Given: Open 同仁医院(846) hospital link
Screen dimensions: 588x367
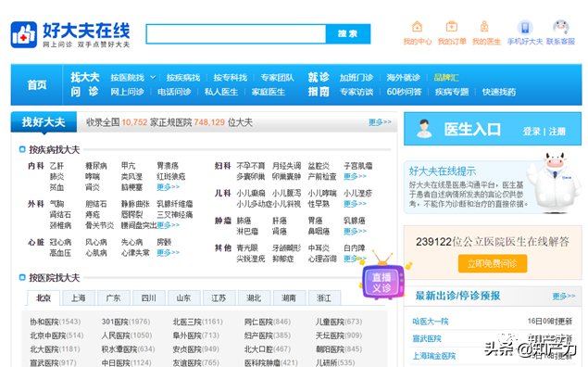Looking at the screenshot, I should tap(268, 322).
